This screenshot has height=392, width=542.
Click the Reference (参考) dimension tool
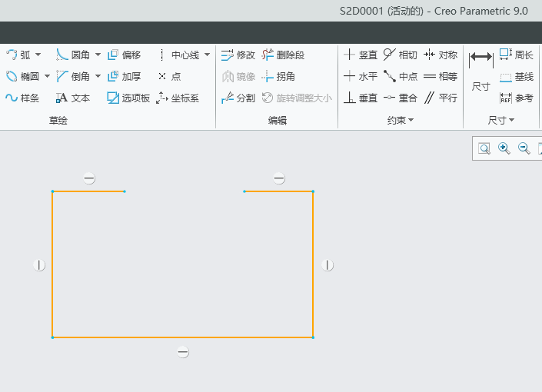[517, 98]
